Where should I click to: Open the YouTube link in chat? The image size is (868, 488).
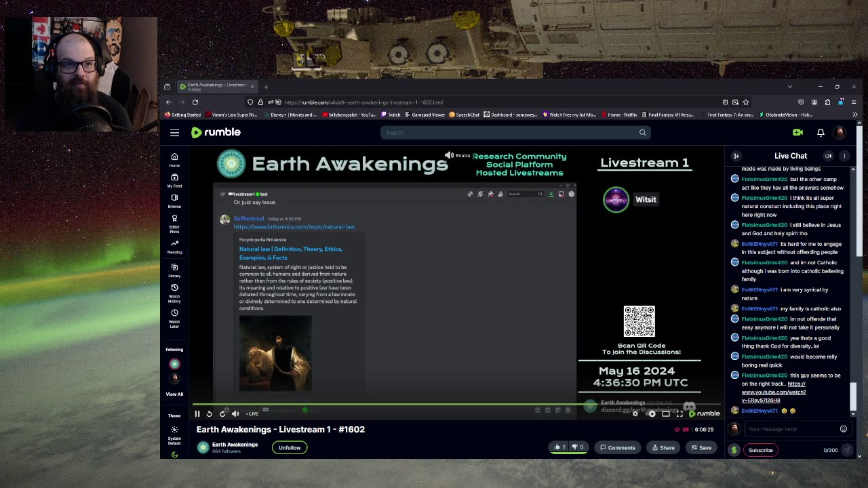pos(773,392)
